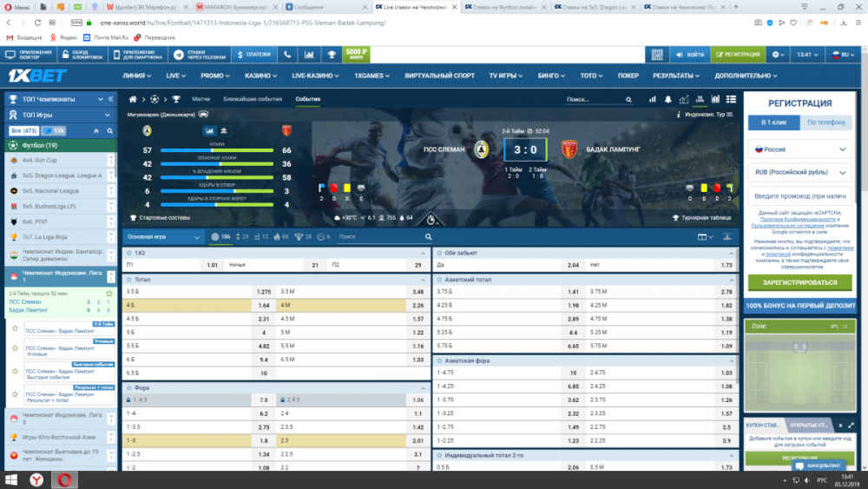Open the phone callback icon in top bar
The height and width of the screenshot is (489, 868).
288,55
